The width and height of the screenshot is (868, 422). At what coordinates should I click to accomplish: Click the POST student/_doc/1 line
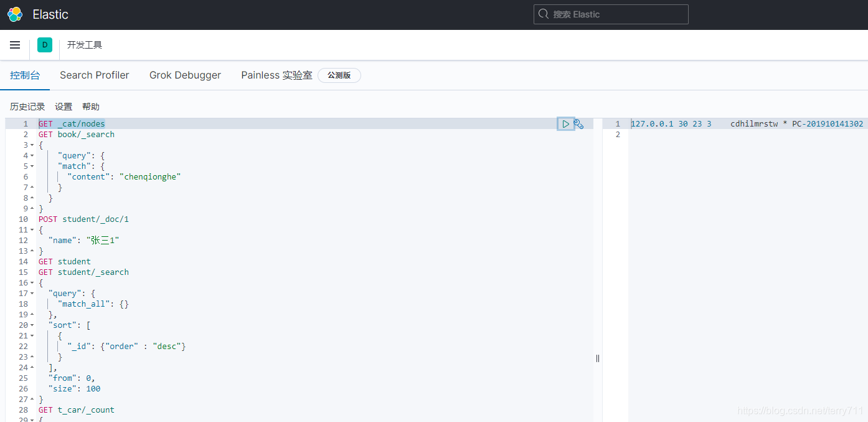tap(84, 219)
